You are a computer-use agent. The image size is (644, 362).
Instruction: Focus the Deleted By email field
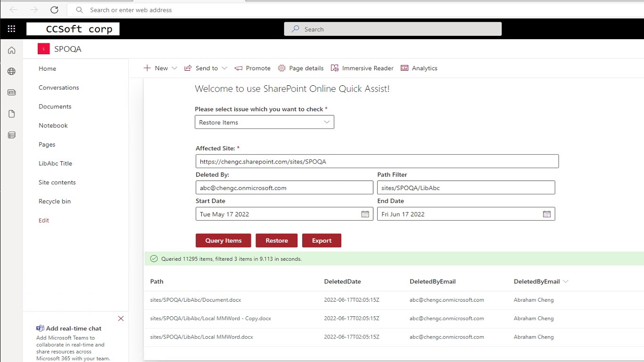tap(284, 188)
